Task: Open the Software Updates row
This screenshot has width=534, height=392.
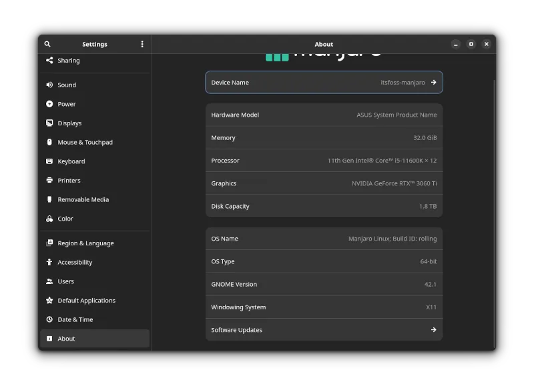Action: click(x=324, y=329)
